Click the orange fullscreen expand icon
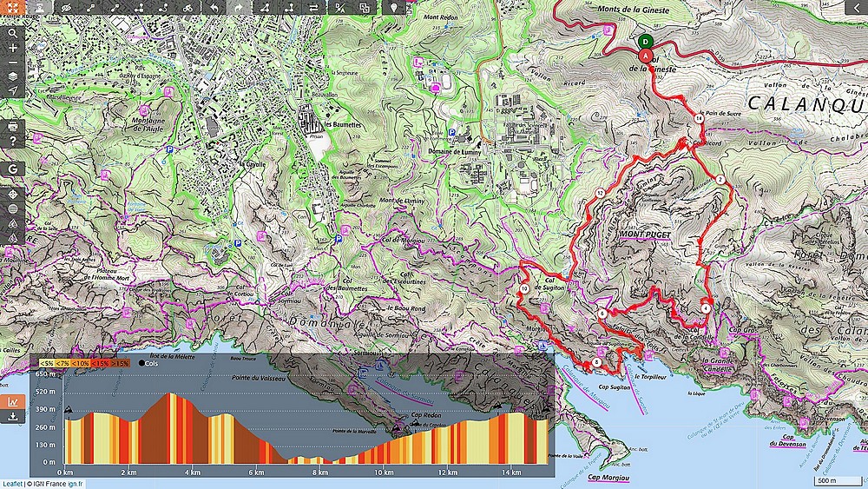Screen dimensions: 868x489 [12, 7]
